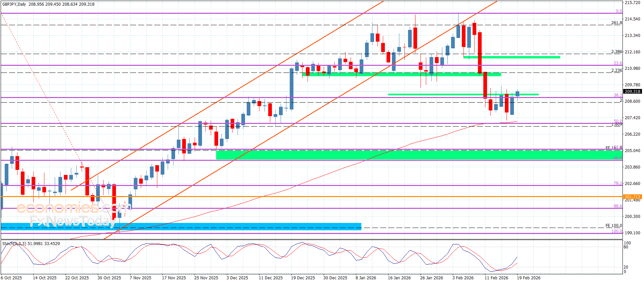
Task: Select the 11 Feb 2026 date label
Action: pyautogui.click(x=496, y=278)
